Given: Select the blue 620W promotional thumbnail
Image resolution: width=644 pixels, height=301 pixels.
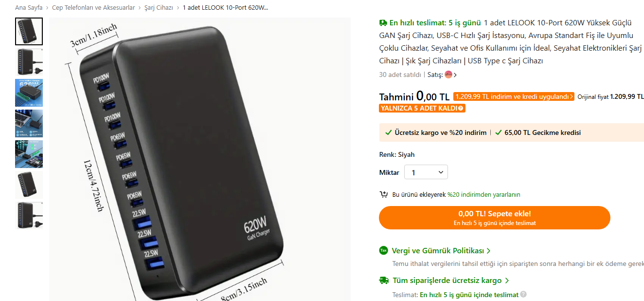Looking at the screenshot, I should pyautogui.click(x=29, y=93).
